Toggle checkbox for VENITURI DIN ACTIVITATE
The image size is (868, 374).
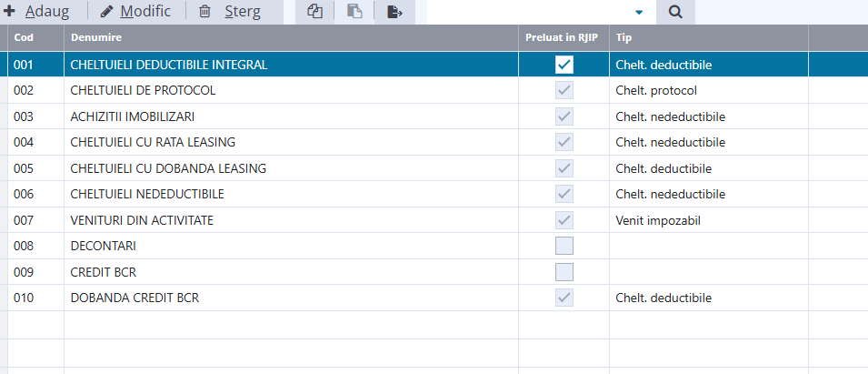564,220
